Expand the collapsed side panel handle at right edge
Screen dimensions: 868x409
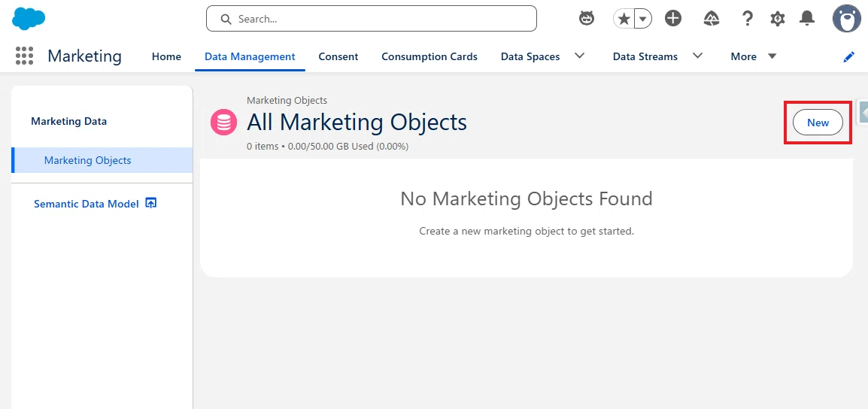(x=863, y=113)
